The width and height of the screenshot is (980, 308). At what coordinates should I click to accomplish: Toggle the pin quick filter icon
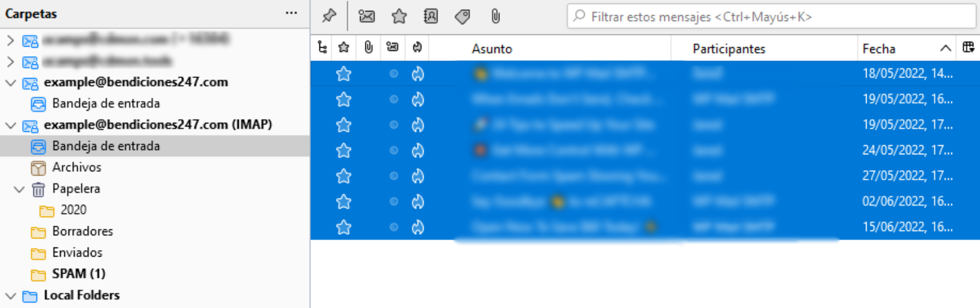(329, 16)
